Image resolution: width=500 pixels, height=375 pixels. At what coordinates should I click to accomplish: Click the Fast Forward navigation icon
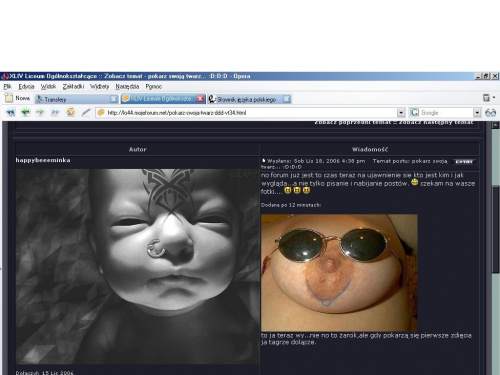55,112
